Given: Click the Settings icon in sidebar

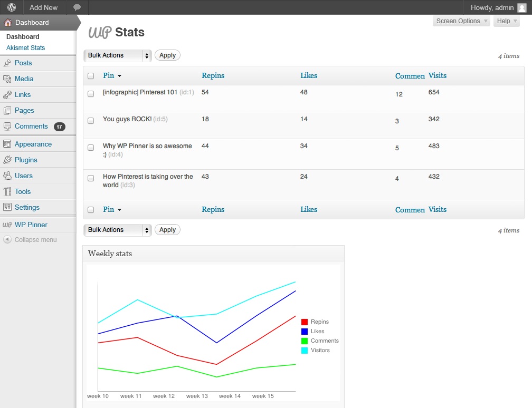Looking at the screenshot, I should 7,207.
